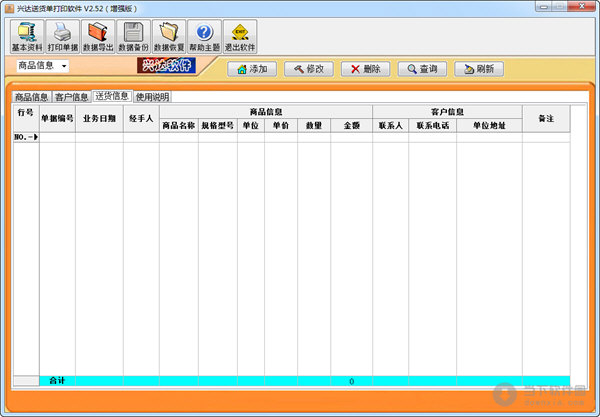Open the 商品信息 dropdown list
The height and width of the screenshot is (417, 600).
click(42, 66)
